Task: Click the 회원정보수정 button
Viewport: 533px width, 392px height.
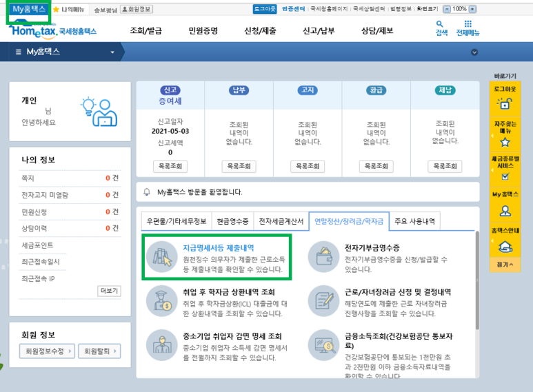Action: (47, 351)
